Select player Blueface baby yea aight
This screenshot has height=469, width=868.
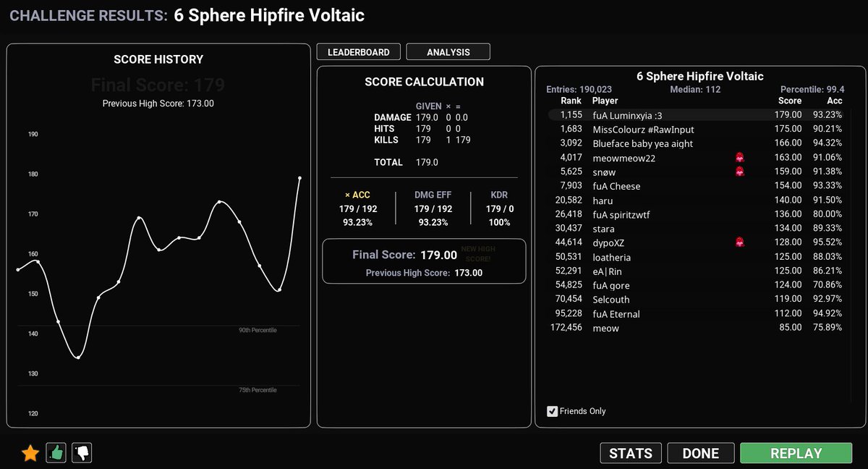pos(642,143)
